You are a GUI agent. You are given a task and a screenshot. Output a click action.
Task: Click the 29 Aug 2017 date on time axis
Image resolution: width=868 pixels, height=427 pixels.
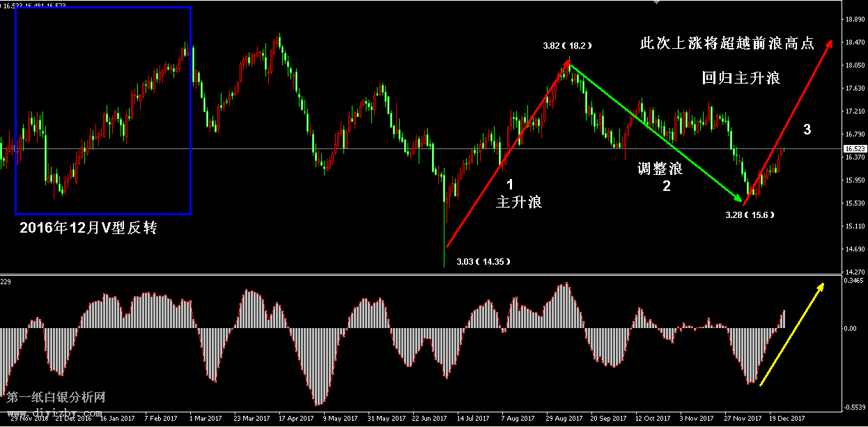point(564,419)
